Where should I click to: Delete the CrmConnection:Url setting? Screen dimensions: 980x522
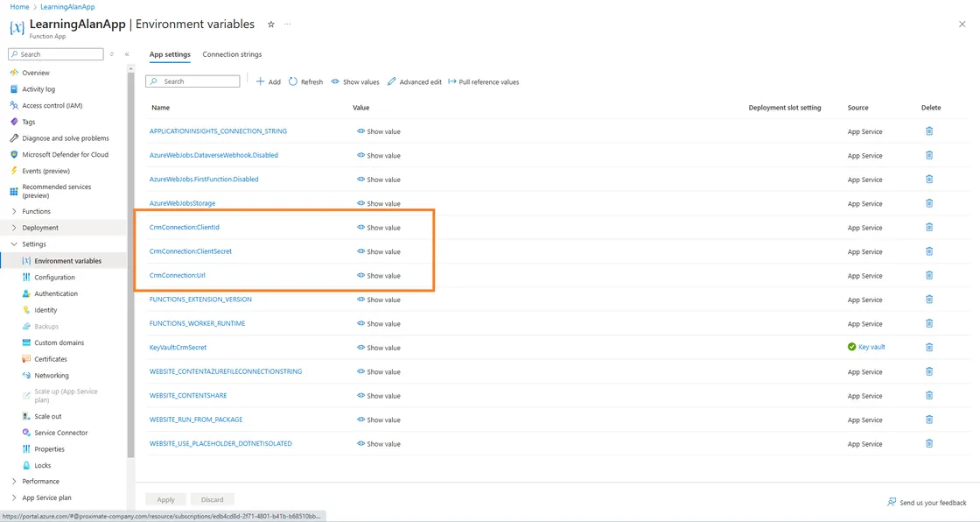tap(928, 275)
